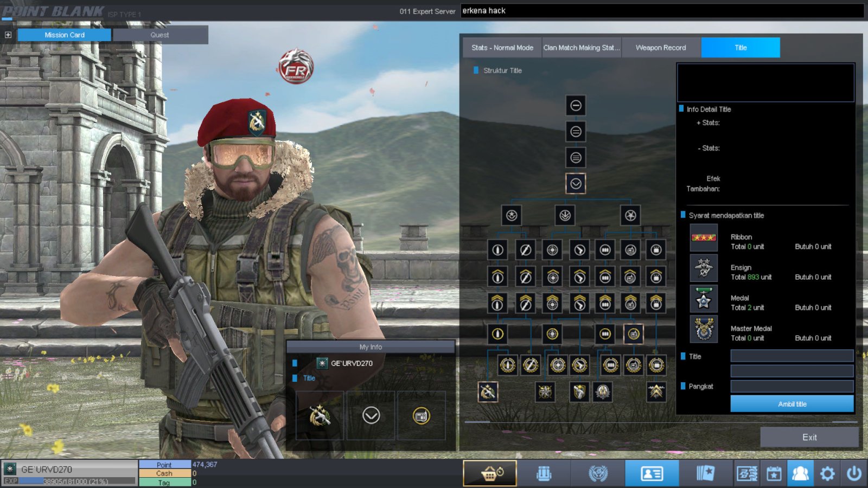Select the plain triple-bullet ammo title icon
868x488 pixels.
click(605, 250)
